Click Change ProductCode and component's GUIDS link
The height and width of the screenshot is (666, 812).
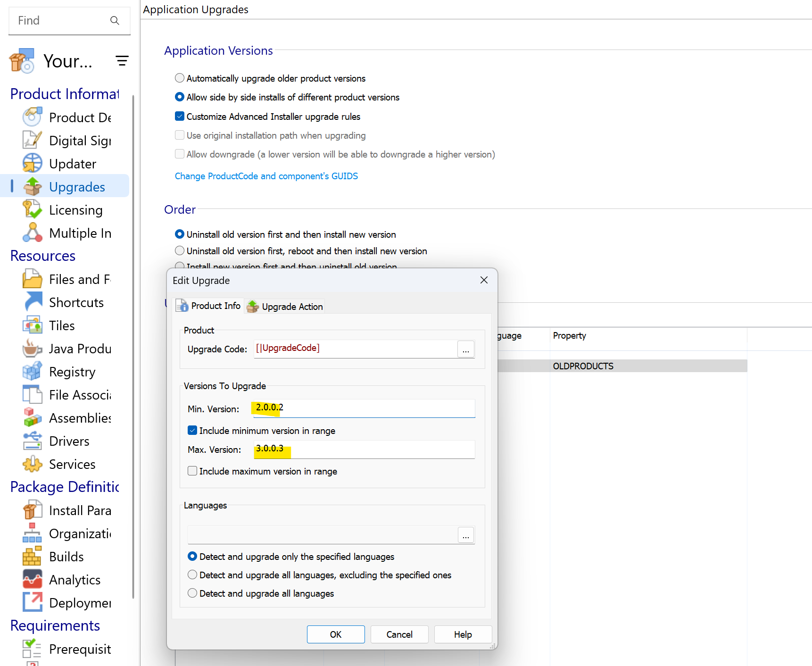[x=266, y=176]
